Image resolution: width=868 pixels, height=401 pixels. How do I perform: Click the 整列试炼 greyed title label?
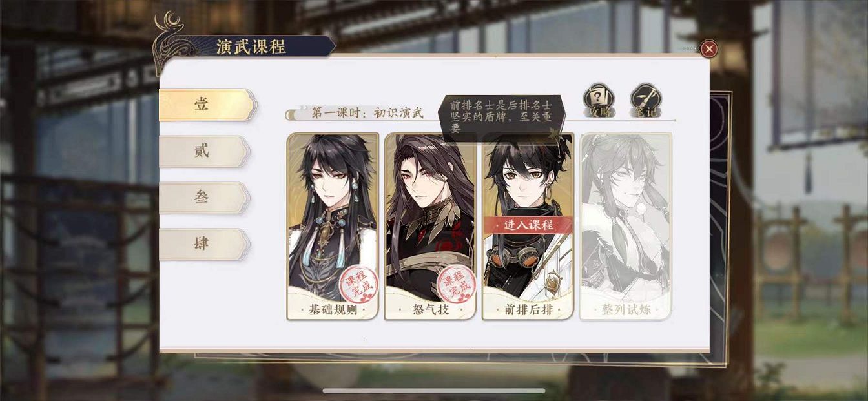pyautogui.click(x=626, y=309)
